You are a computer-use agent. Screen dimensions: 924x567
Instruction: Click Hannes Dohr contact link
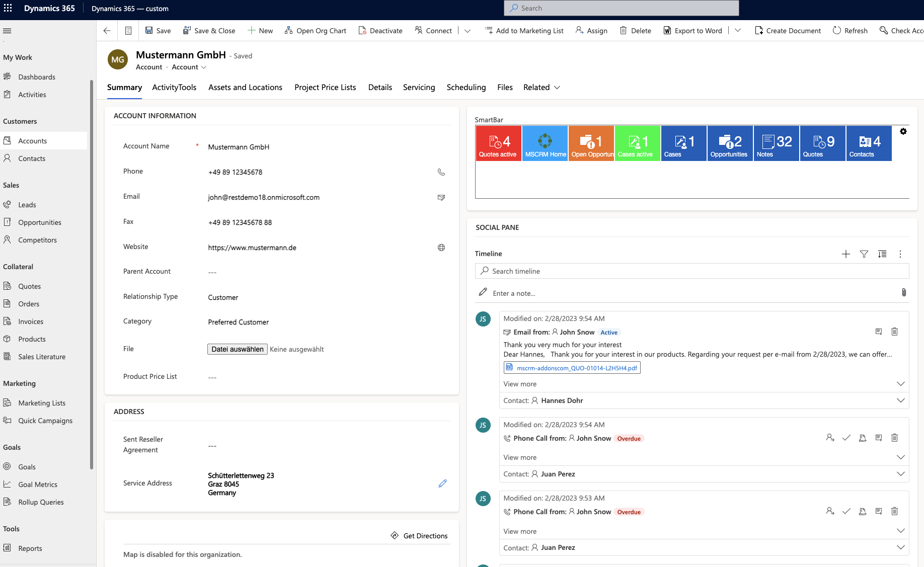[x=562, y=400]
